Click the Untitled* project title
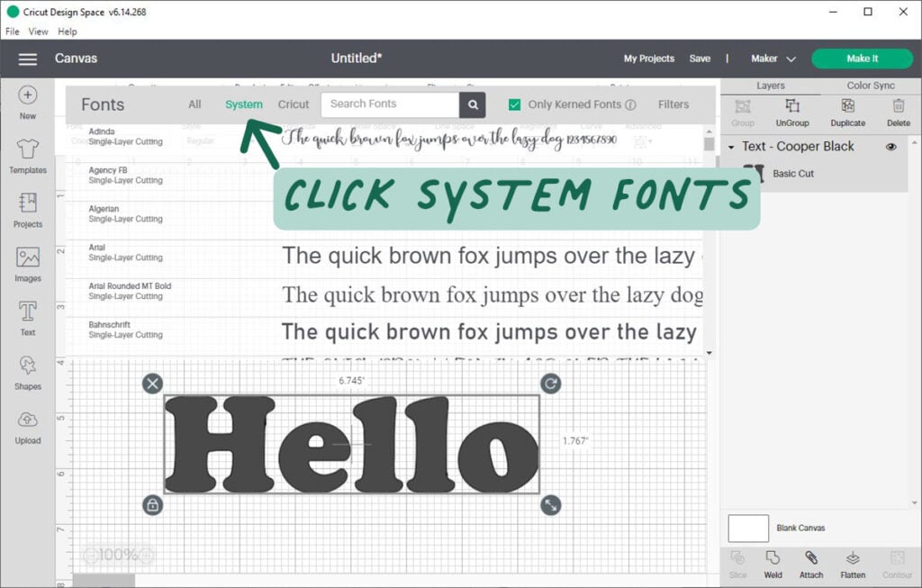This screenshot has width=922, height=588. (357, 59)
